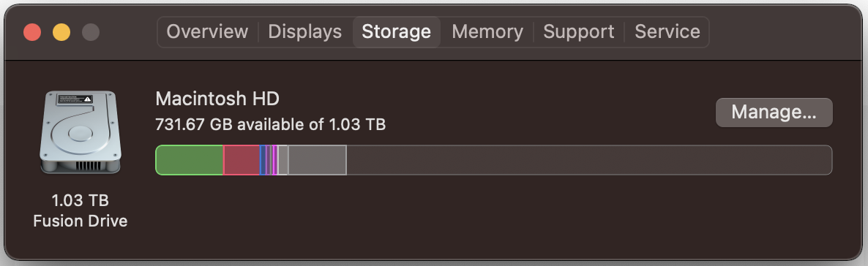Image resolution: width=868 pixels, height=266 pixels.
Task: Open the Displays tab
Action: click(x=305, y=32)
